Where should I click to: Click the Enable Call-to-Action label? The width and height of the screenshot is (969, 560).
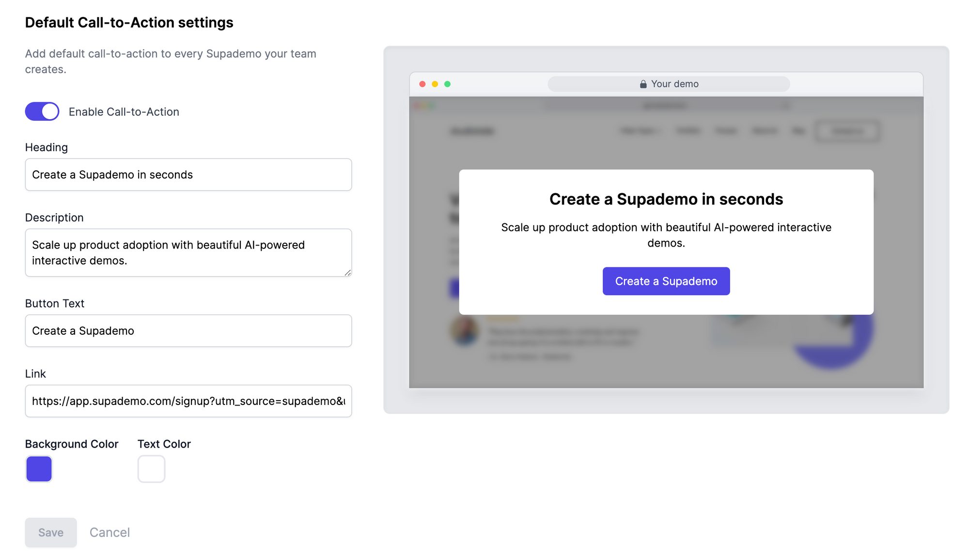click(x=124, y=112)
